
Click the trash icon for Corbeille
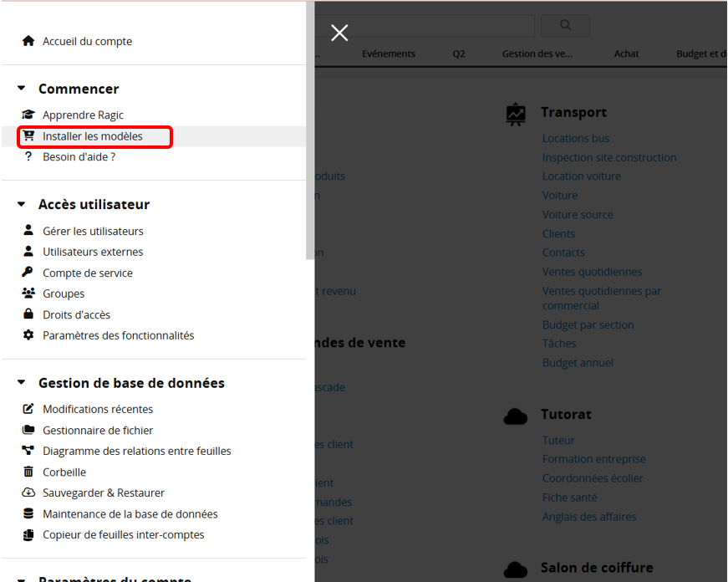pos(28,472)
